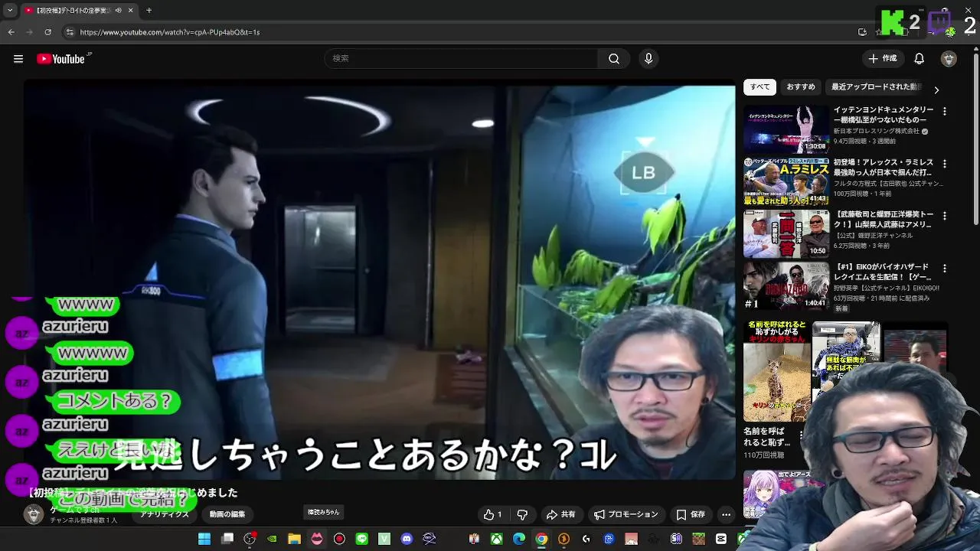980x551 pixels.
Task: Open the BIOHAZARD video thumbnail
Action: coord(786,285)
